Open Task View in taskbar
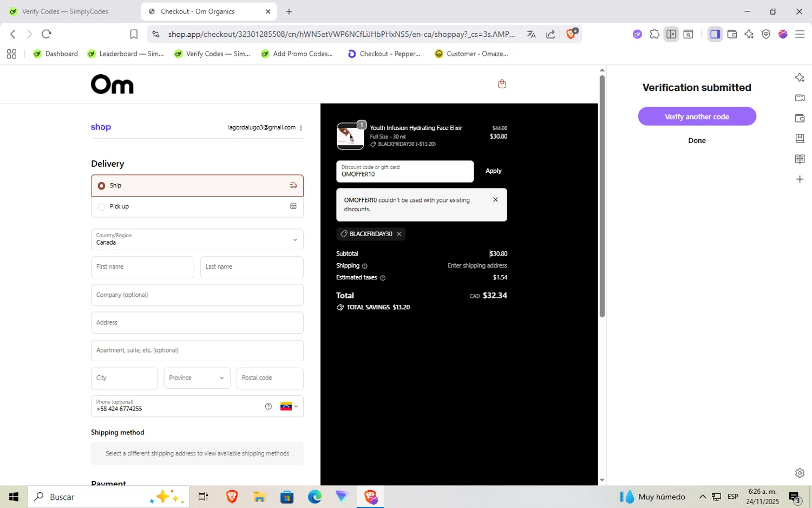Viewport: 812px width, 508px height. [203, 497]
